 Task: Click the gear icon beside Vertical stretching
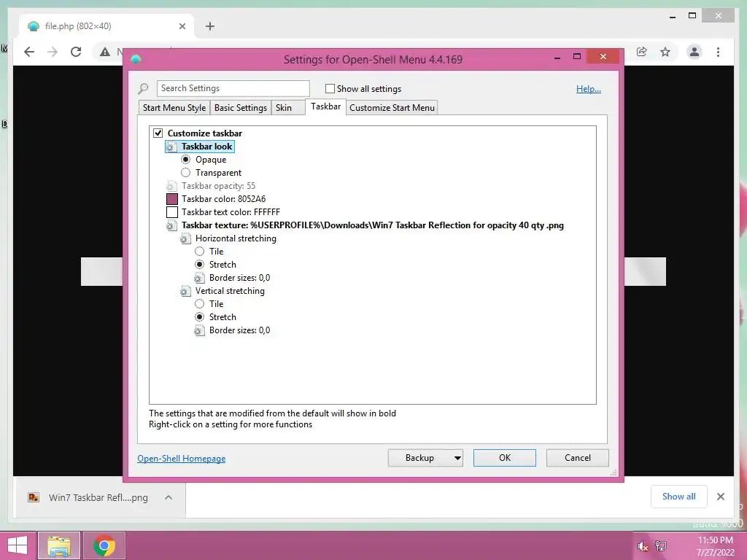pyautogui.click(x=185, y=291)
